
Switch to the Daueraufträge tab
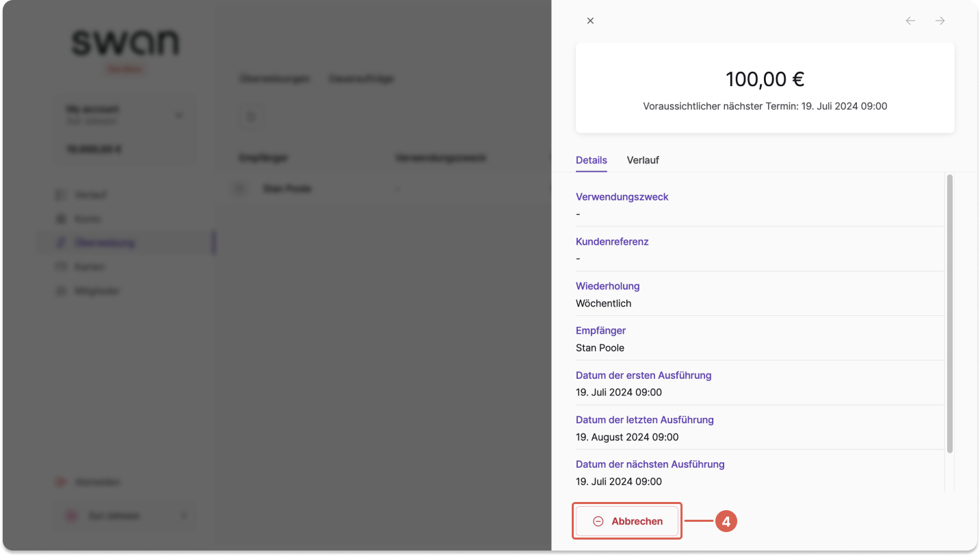pyautogui.click(x=361, y=79)
